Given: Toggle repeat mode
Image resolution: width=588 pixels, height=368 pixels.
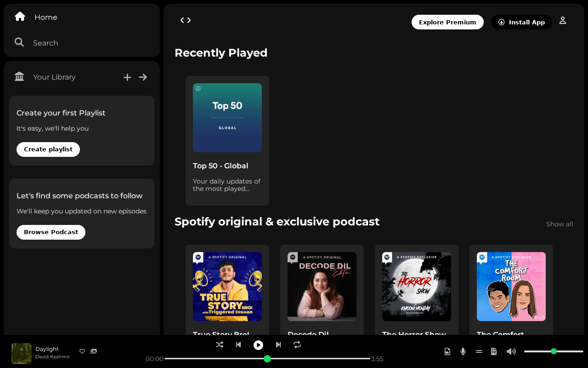Looking at the screenshot, I should pos(297,345).
